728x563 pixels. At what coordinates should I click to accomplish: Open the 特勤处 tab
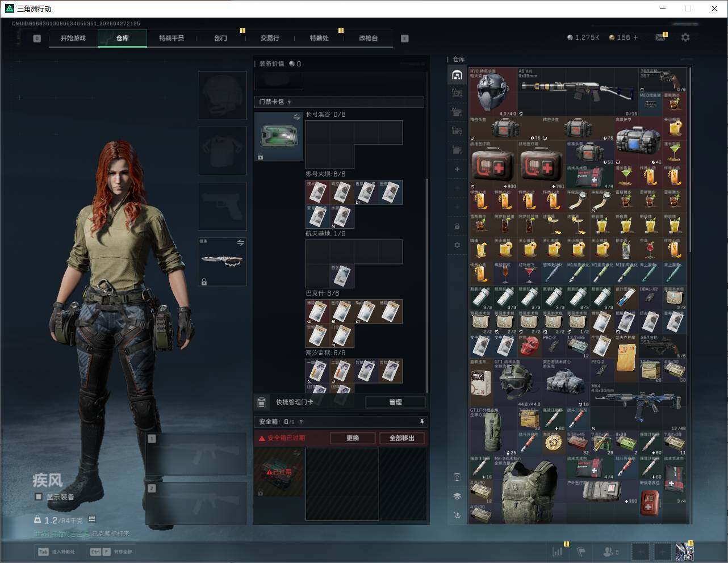(x=319, y=38)
